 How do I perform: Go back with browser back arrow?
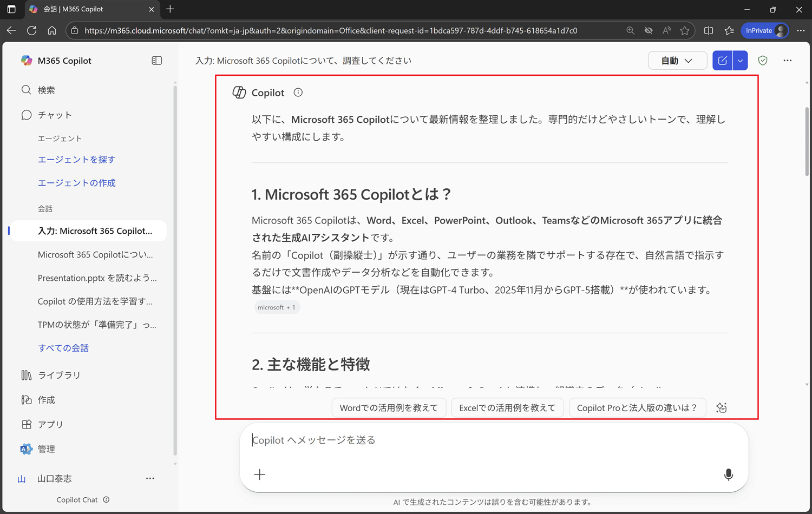pyautogui.click(x=11, y=30)
